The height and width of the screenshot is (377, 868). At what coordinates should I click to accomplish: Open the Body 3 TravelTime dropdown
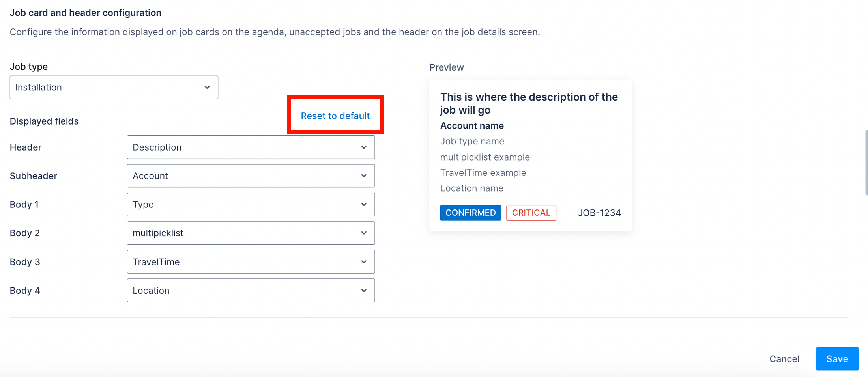click(251, 262)
